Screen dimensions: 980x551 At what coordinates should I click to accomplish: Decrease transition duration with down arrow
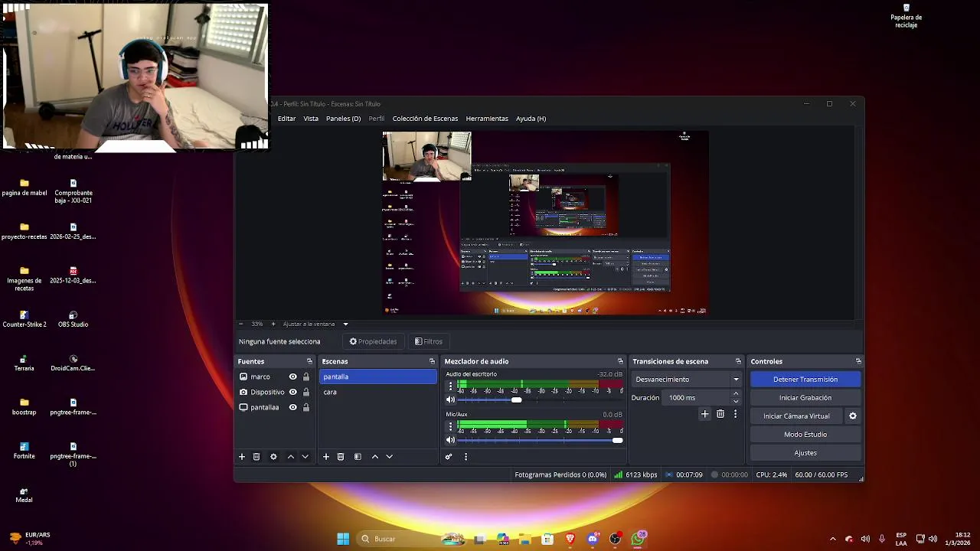(x=736, y=402)
